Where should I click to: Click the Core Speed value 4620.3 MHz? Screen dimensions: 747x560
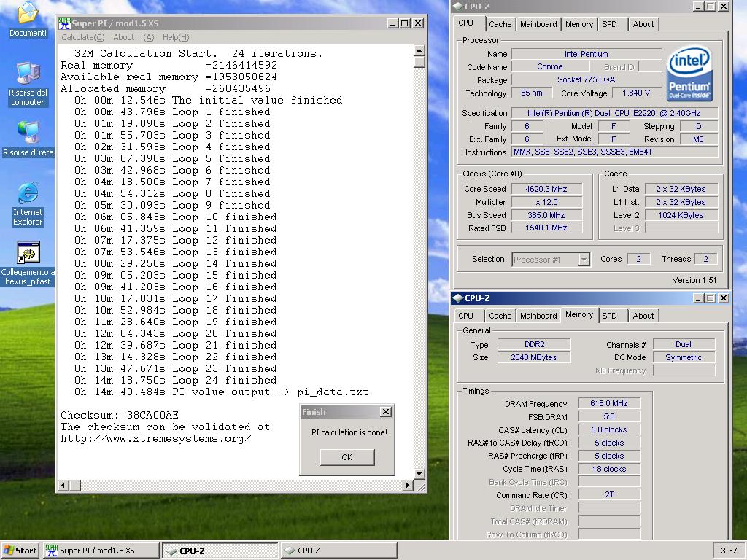point(546,189)
